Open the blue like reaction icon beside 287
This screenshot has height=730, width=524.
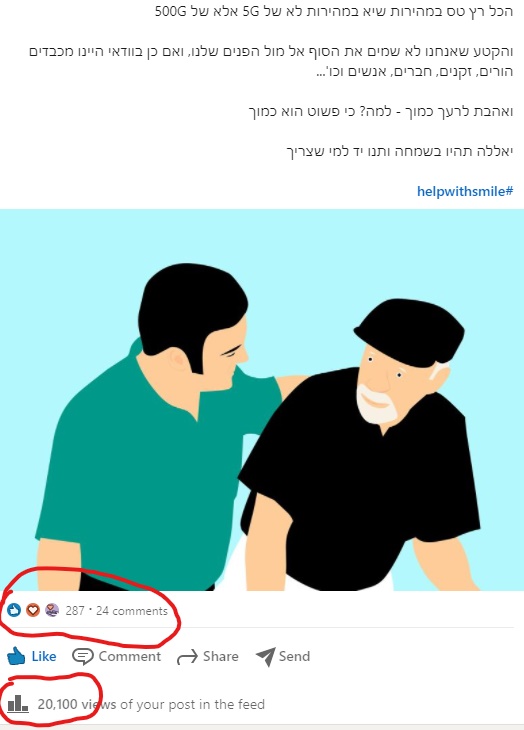pos(14,610)
